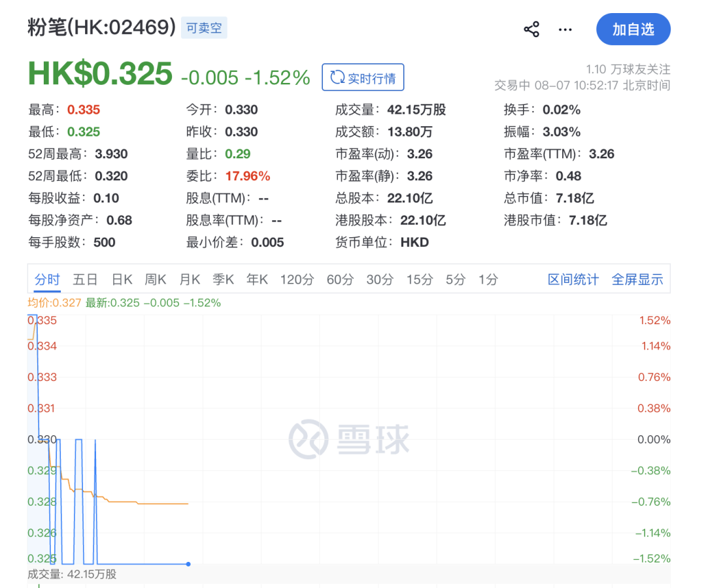Click 全屏显示 to show fullscreen chart
This screenshot has width=706, height=588.
(637, 280)
